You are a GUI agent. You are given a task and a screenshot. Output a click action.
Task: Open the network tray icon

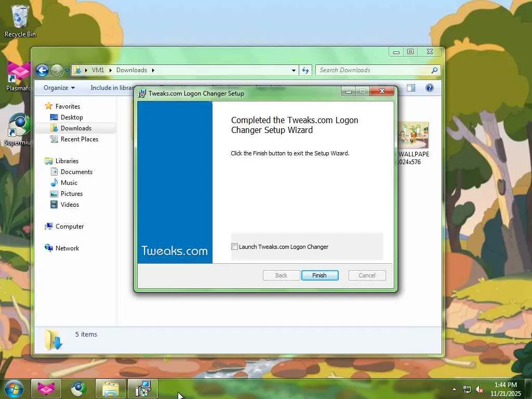click(467, 390)
